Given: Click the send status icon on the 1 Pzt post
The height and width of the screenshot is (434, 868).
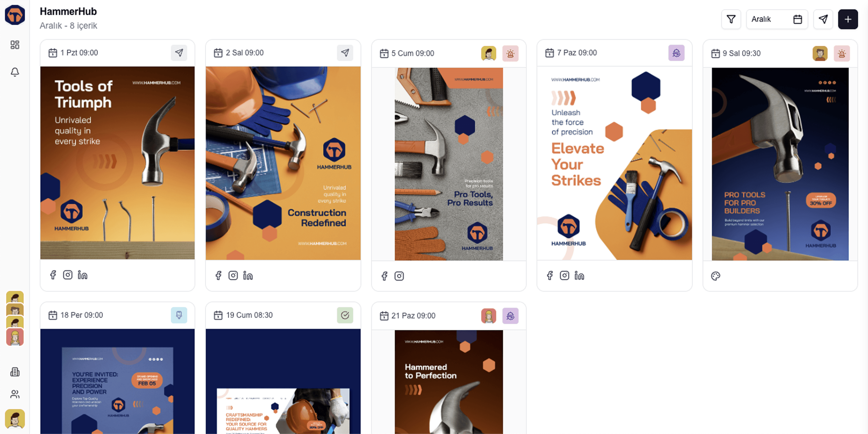Looking at the screenshot, I should click(179, 53).
